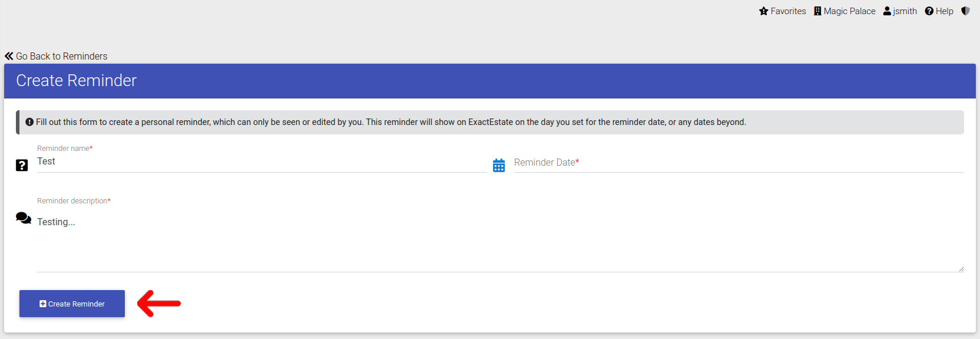
Task: Click the Favorites star icon
Action: click(x=764, y=11)
